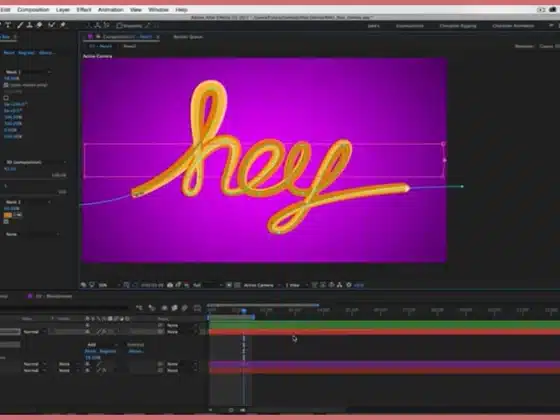This screenshot has width=560, height=420.
Task: Open the Full resolution dropdown
Action: [x=207, y=285]
